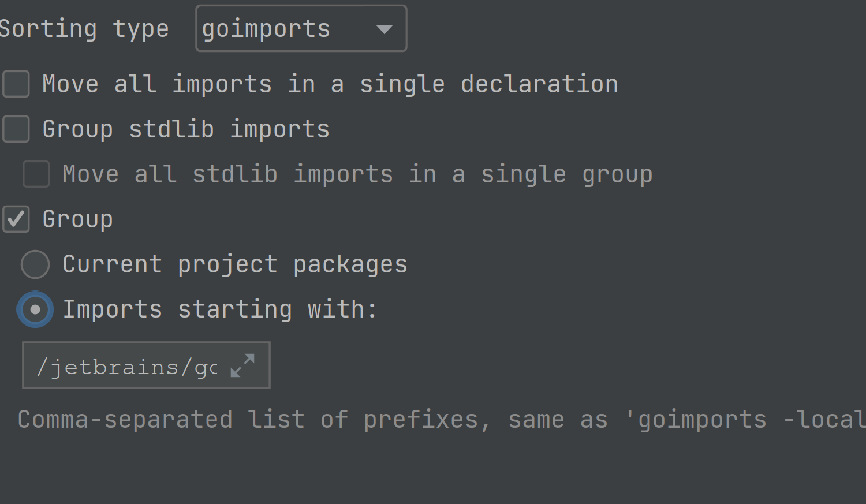Click the Sorting type label
The width and height of the screenshot is (866, 504).
84,29
